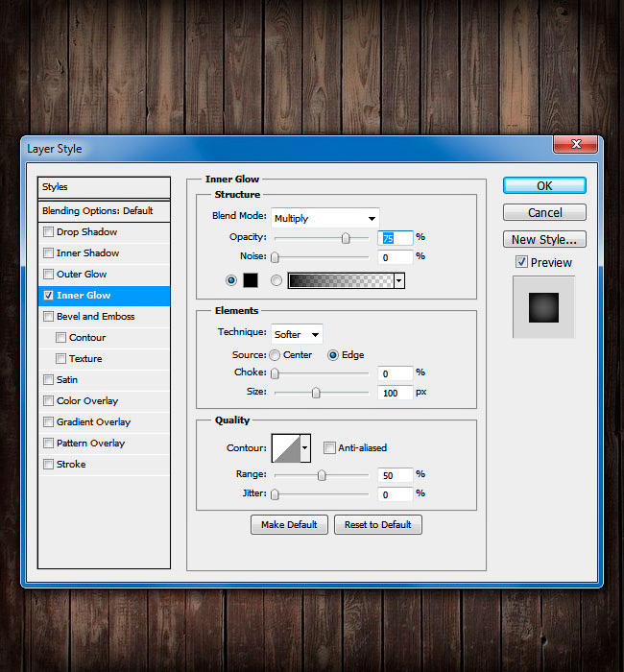Open the gradient picker arrow

(398, 280)
